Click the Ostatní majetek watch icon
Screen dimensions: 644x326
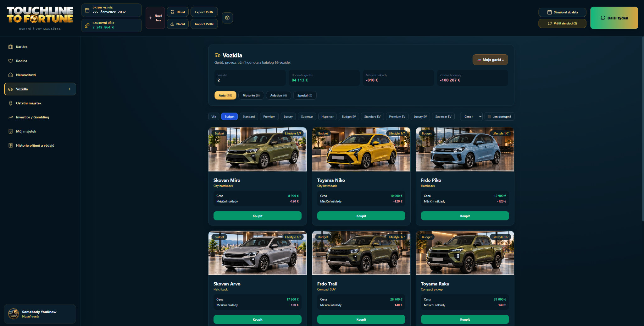pos(10,103)
